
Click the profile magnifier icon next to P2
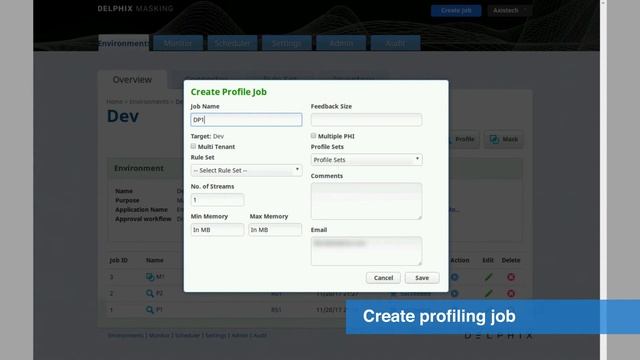click(x=150, y=293)
